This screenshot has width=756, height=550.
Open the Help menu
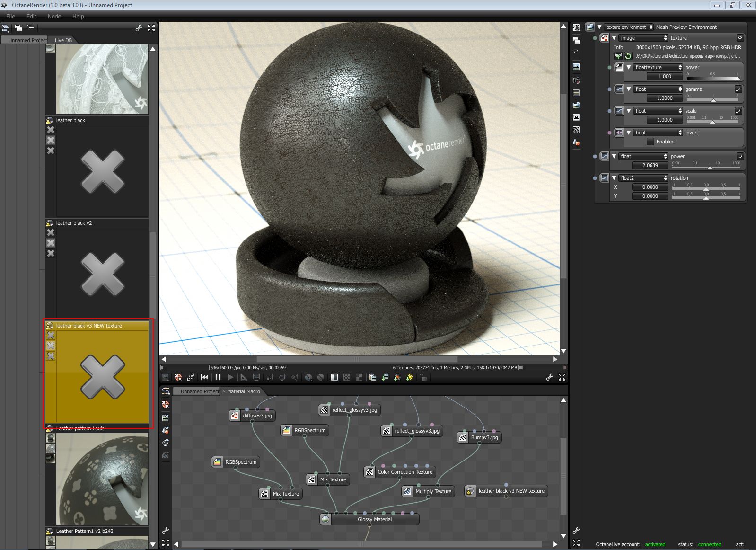(x=78, y=16)
